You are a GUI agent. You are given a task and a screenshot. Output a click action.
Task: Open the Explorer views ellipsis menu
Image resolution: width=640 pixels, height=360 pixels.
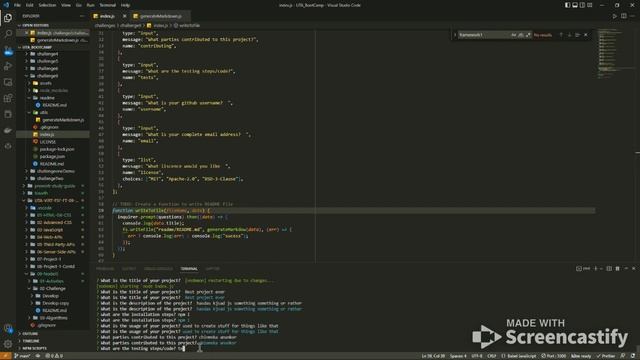(x=82, y=16)
